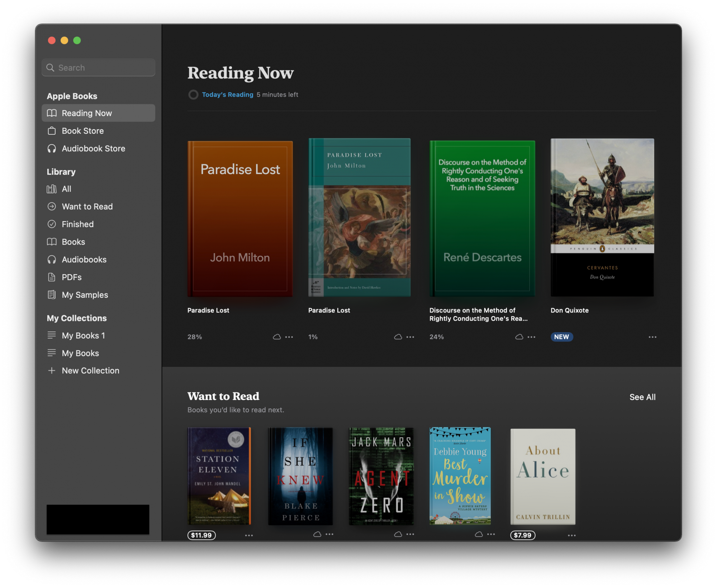
Task: Click the Don Quixote title text
Action: tap(570, 310)
